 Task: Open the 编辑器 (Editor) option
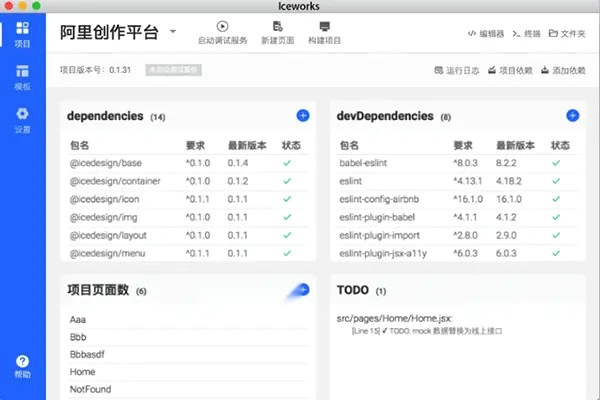pos(485,34)
